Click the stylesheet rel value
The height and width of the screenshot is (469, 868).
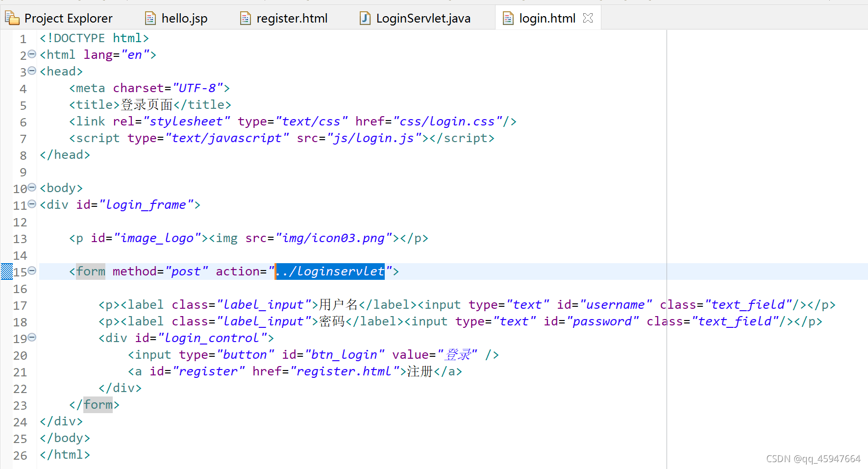[186, 122]
